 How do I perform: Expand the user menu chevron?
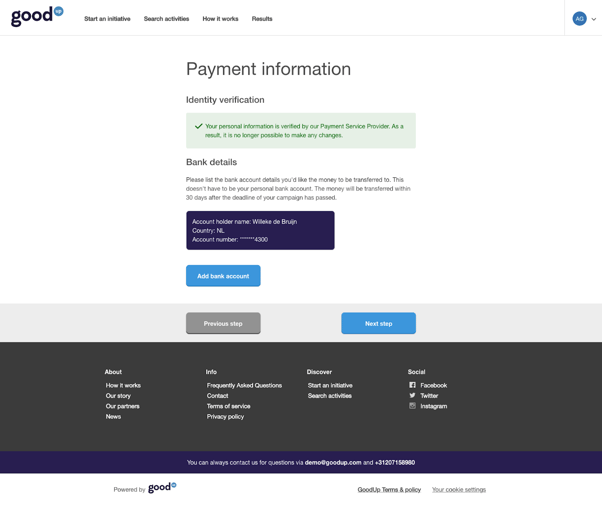(x=594, y=19)
